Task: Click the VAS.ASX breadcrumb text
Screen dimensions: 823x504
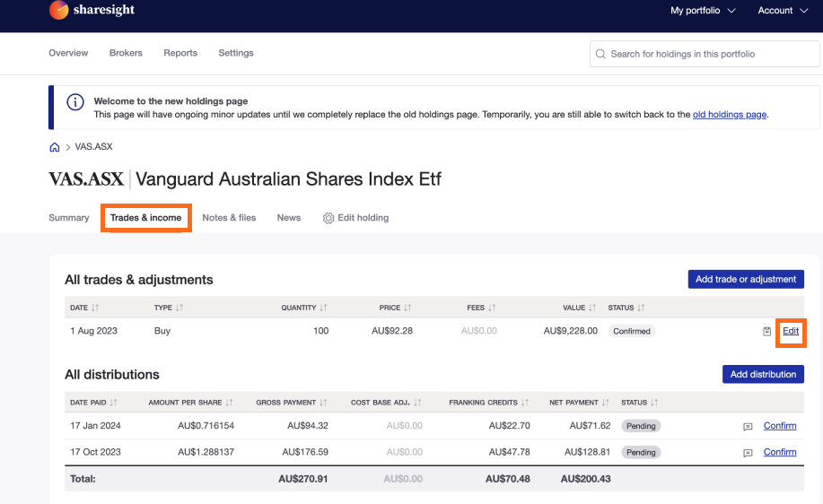Action: [x=93, y=147]
